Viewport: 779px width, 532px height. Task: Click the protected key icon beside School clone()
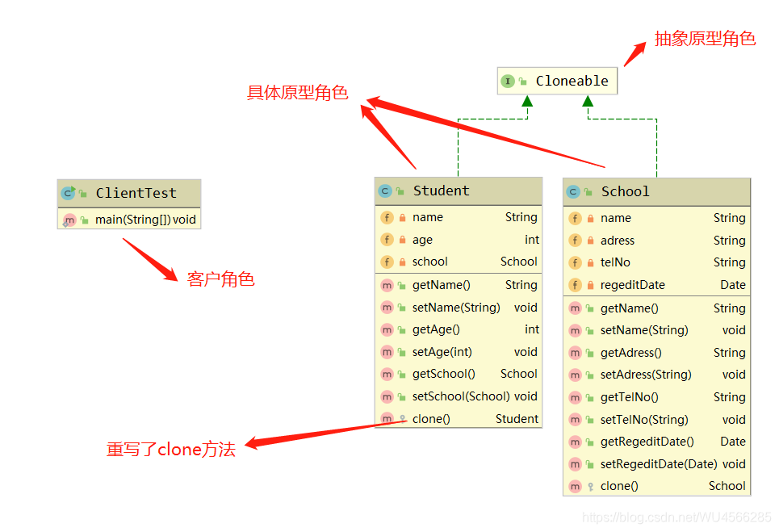pyautogui.click(x=590, y=487)
